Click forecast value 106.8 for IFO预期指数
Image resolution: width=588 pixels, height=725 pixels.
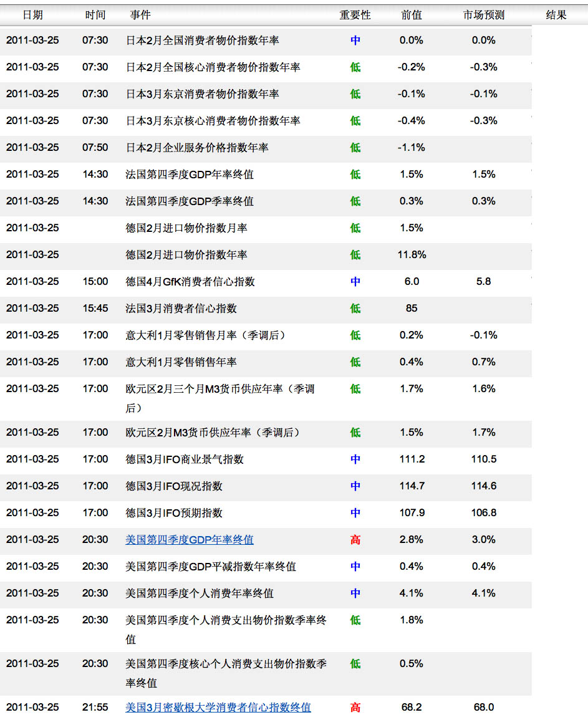(x=483, y=513)
